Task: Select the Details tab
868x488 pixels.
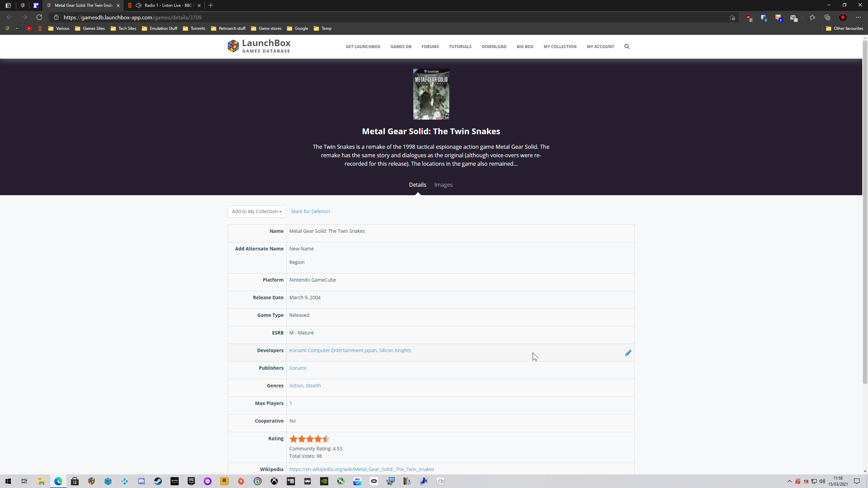Action: click(x=417, y=185)
